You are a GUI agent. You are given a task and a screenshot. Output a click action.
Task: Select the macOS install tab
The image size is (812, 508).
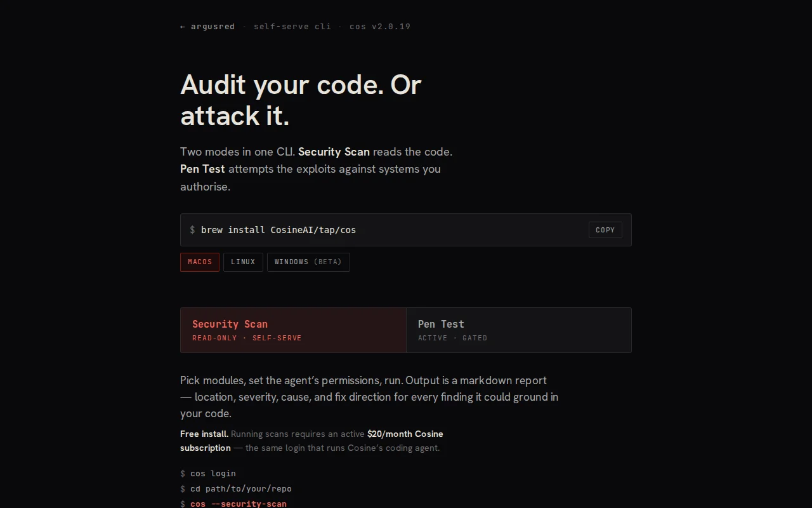(x=200, y=262)
